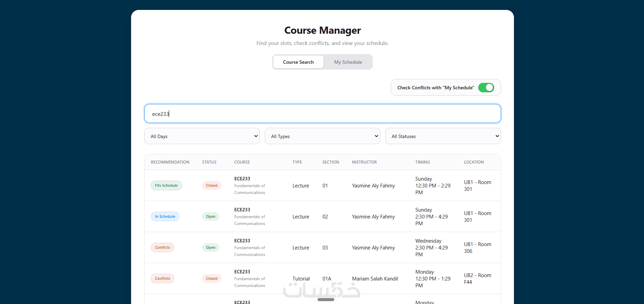Viewport: 644px width, 304px height.
Task: Click the Tutorial type cell
Action: pyautogui.click(x=301, y=279)
